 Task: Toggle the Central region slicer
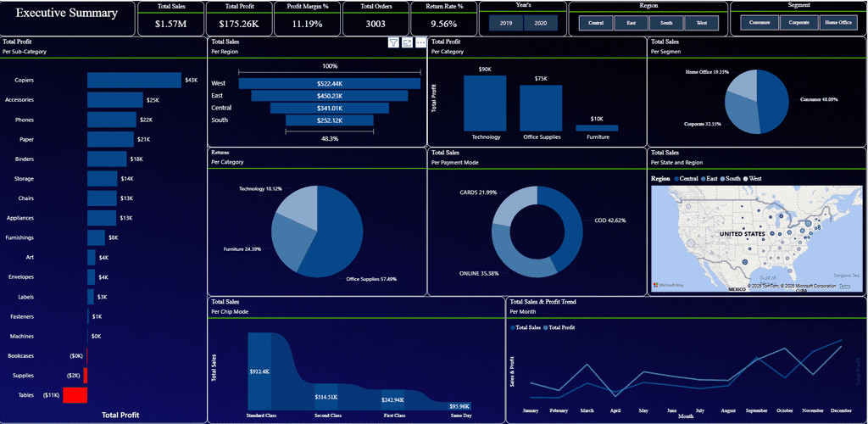(596, 23)
